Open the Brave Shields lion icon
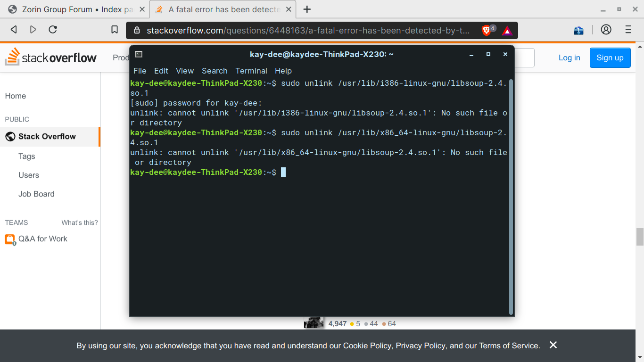Viewport: 644px width, 362px height. [x=486, y=31]
